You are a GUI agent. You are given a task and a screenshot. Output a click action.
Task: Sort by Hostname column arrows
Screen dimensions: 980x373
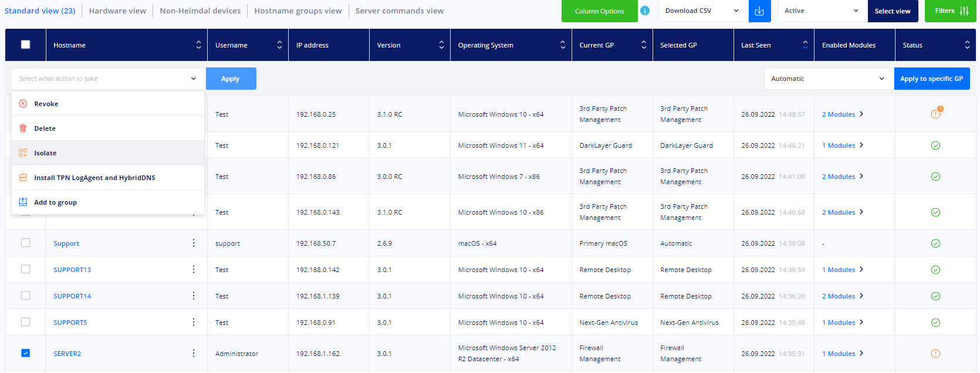coord(198,45)
